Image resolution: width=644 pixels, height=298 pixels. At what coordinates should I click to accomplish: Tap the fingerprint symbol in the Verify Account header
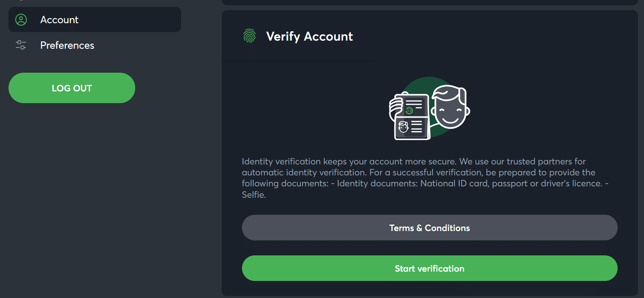249,36
